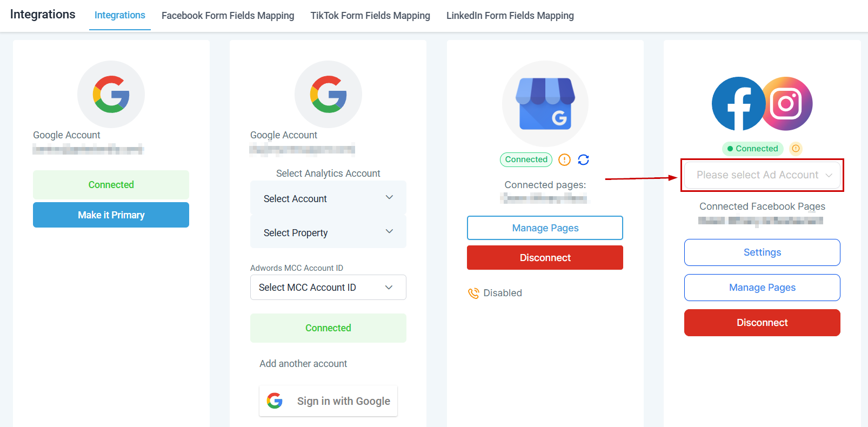This screenshot has width=868, height=427.
Task: Switch to Facebook Form Fields Mapping tab
Action: coord(228,16)
